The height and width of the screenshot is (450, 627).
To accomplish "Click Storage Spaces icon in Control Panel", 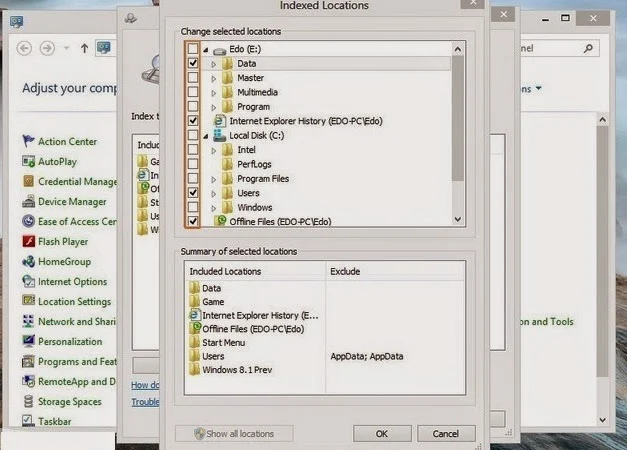I will tap(28, 401).
